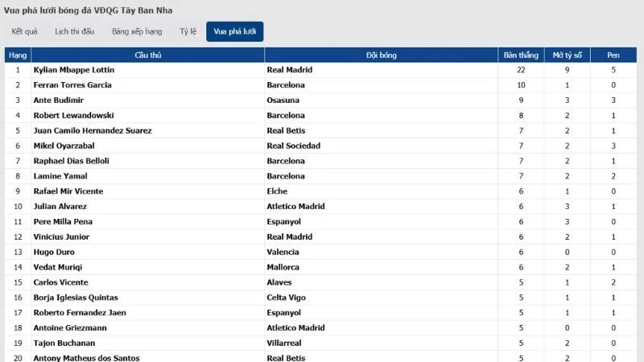Click Mallorca team in Vedat Muriqi row
The width and height of the screenshot is (644, 362).
pyautogui.click(x=283, y=267)
